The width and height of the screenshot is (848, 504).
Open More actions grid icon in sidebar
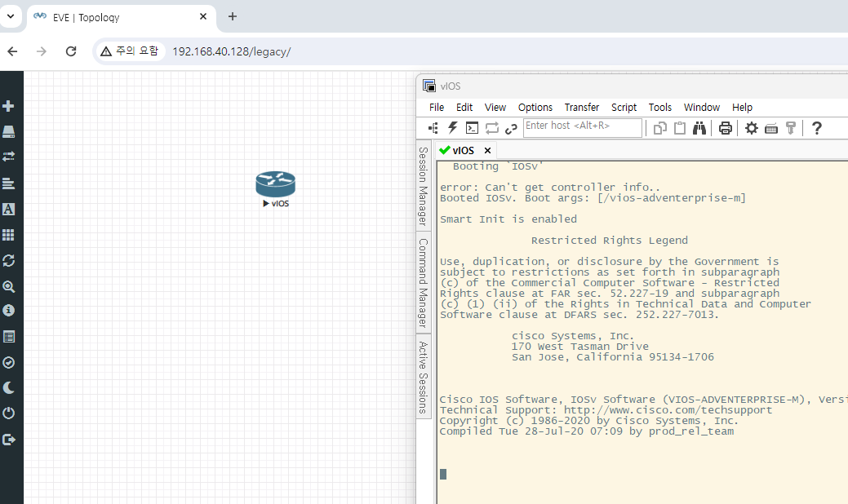point(8,235)
